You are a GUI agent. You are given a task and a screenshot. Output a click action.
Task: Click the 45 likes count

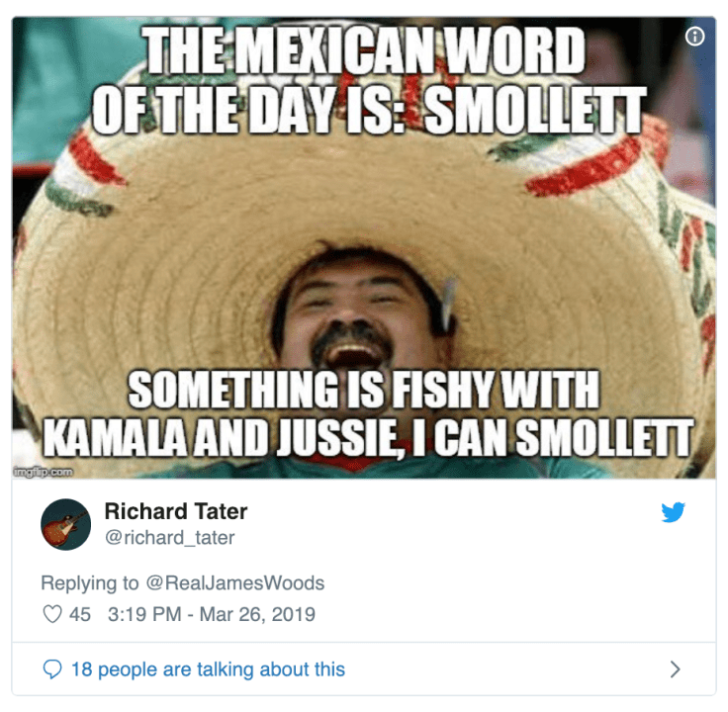click(80, 614)
